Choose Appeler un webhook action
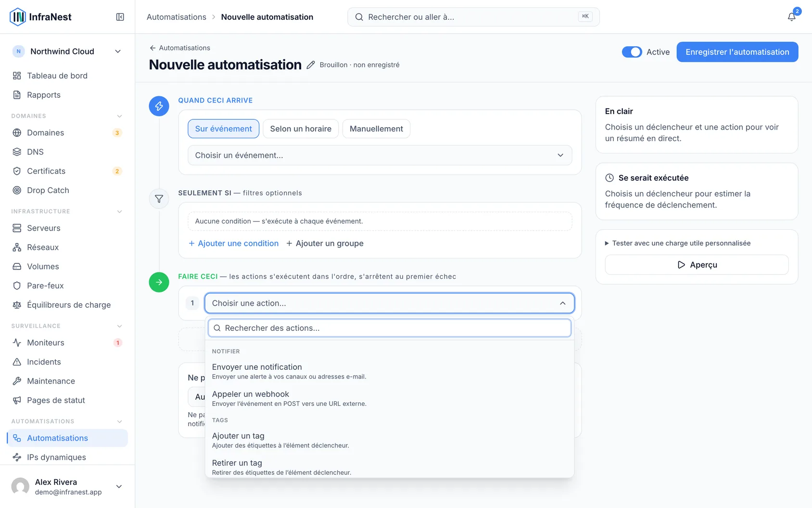The width and height of the screenshot is (812, 508). point(389,398)
